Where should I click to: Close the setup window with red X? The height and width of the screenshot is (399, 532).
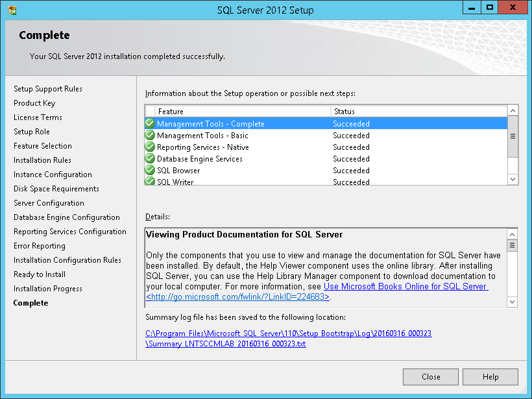click(513, 8)
